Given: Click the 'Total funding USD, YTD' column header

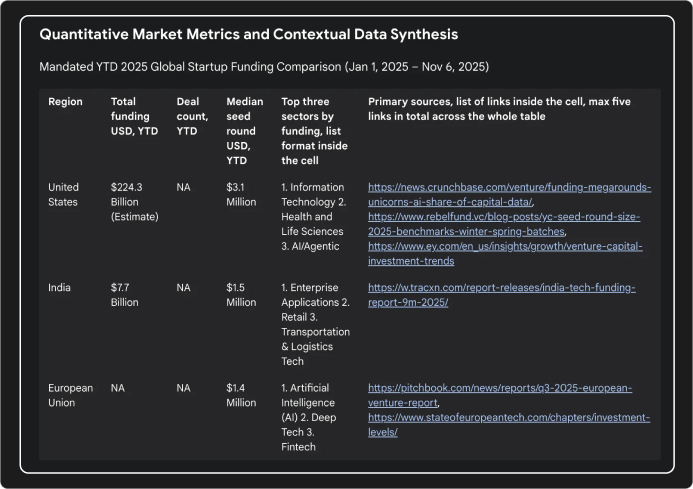Looking at the screenshot, I should coord(134,116).
